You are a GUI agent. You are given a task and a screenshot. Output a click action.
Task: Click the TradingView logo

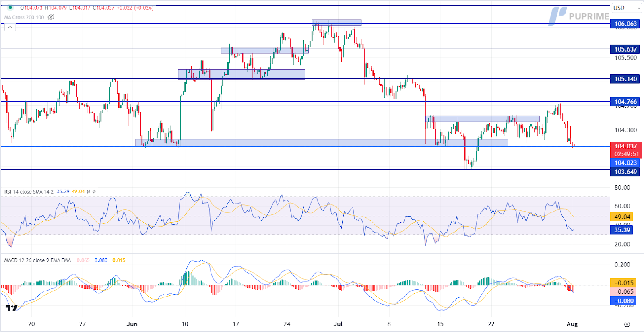(x=11, y=308)
